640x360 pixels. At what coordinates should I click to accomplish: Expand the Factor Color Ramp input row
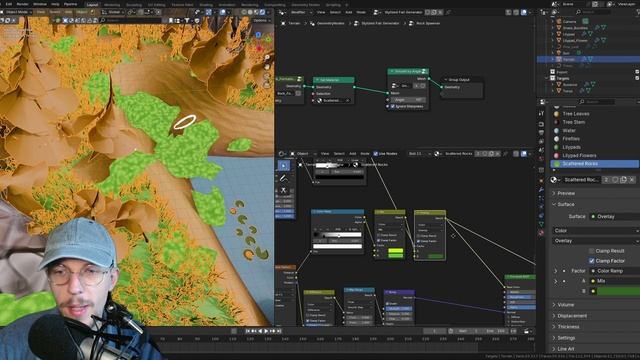(x=556, y=271)
